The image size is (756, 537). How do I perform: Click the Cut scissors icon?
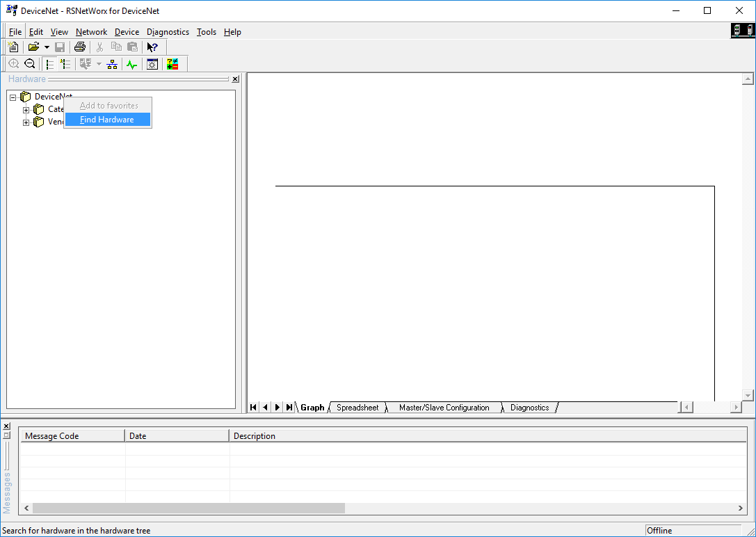(x=100, y=47)
